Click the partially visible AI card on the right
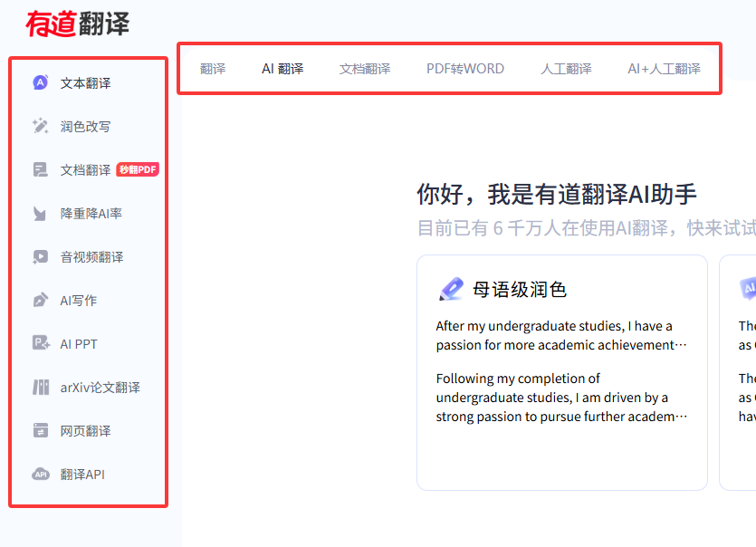Image resolution: width=756 pixels, height=547 pixels. point(738,372)
